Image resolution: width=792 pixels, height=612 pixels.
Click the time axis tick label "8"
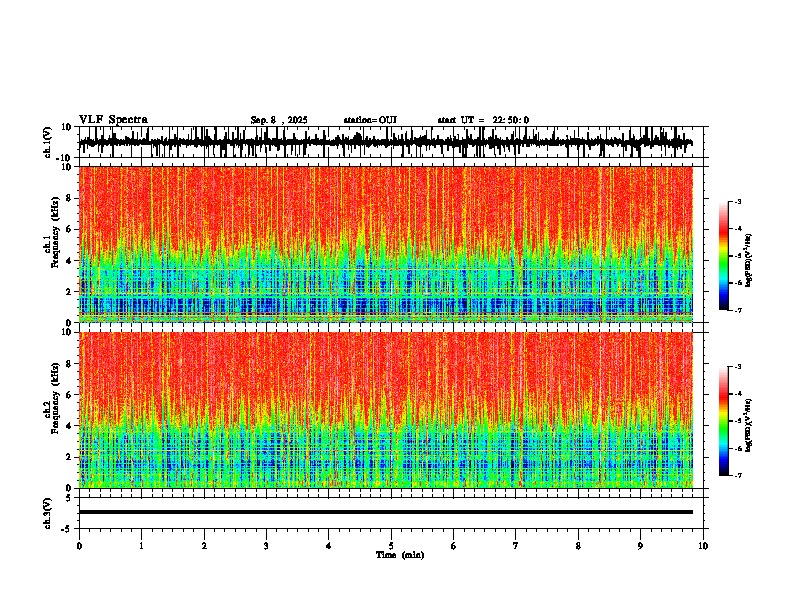pos(578,546)
